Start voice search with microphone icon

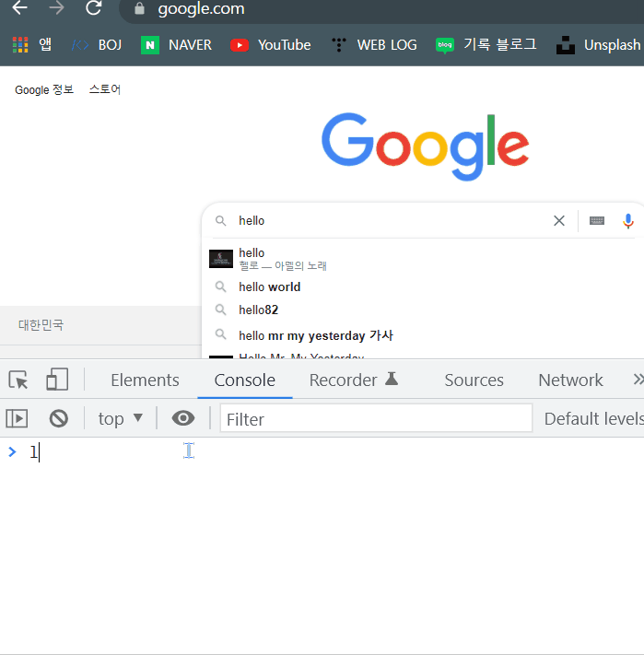[x=628, y=220]
